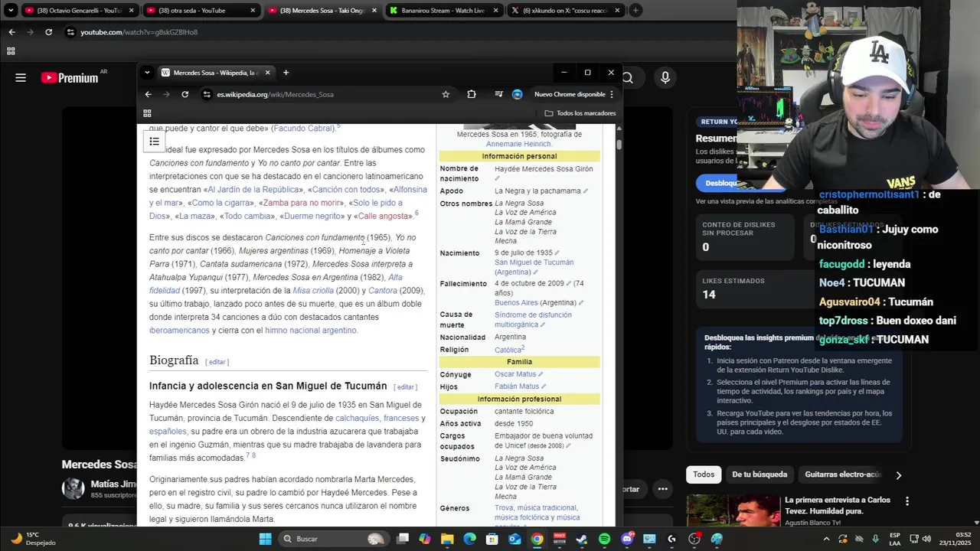The image size is (980, 551).
Task: Open the Síndrome de disfunción multiorgánica link
Action: pos(533,320)
